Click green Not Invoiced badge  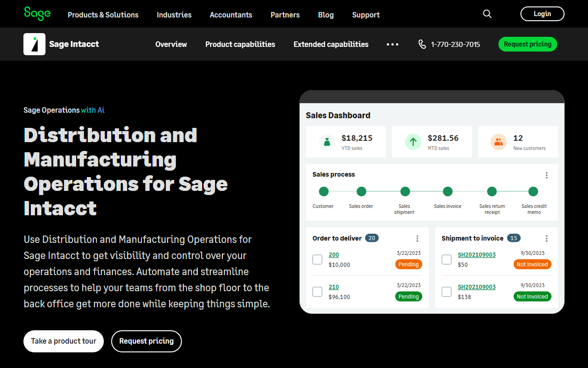coord(532,297)
